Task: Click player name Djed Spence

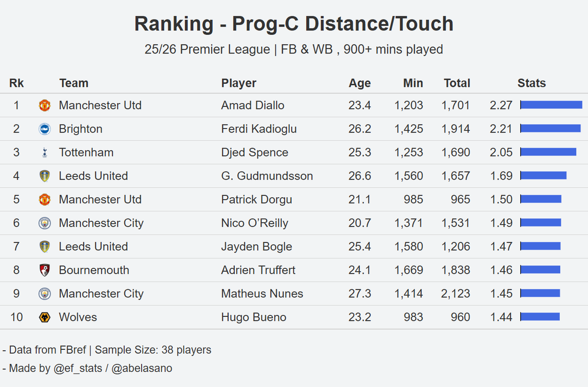Action: click(255, 153)
